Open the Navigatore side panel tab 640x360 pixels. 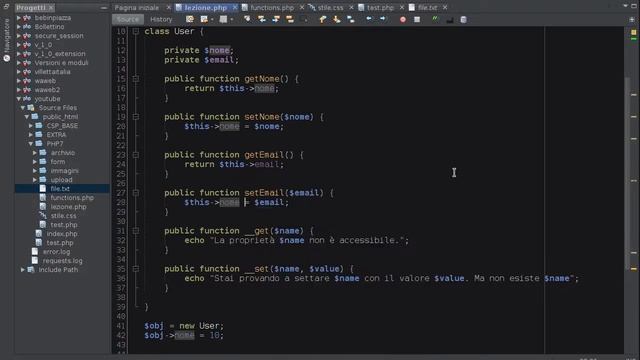[x=7, y=40]
